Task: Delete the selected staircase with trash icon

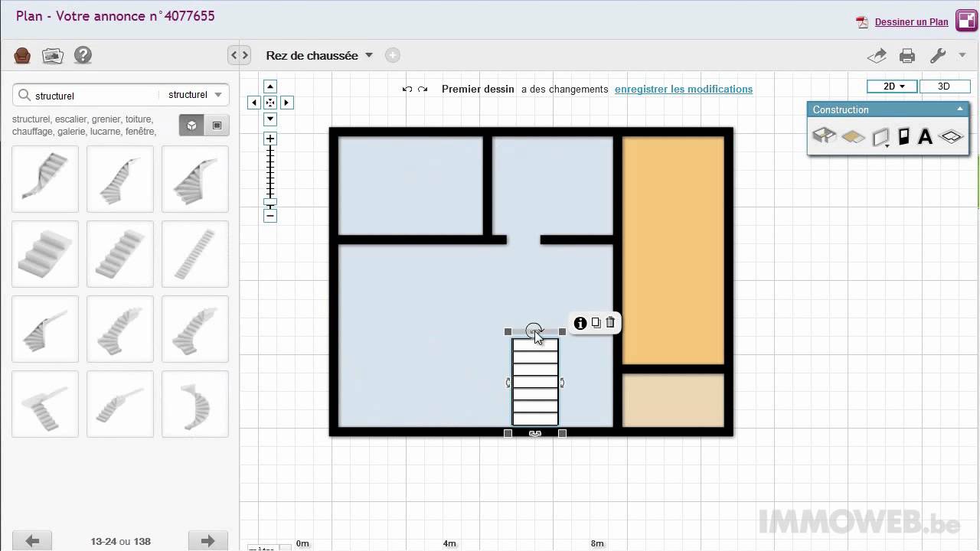Action: coord(610,323)
